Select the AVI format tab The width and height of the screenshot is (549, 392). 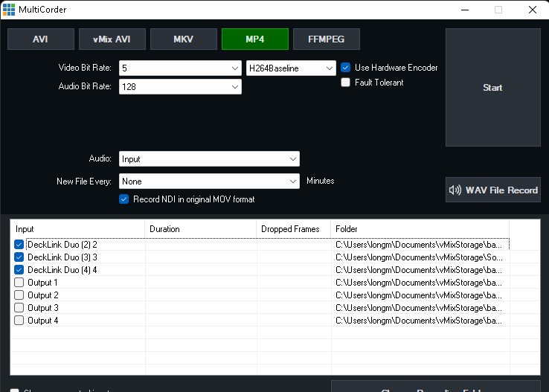[x=41, y=39]
